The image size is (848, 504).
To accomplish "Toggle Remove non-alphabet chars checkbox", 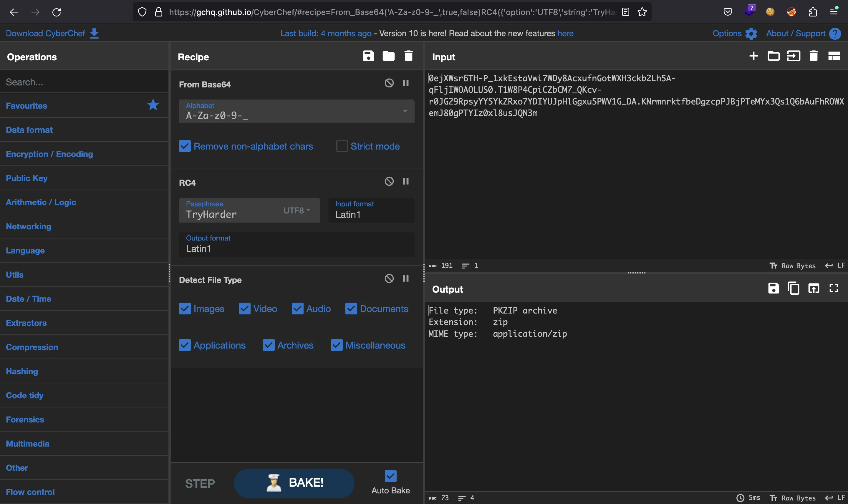I will point(184,146).
